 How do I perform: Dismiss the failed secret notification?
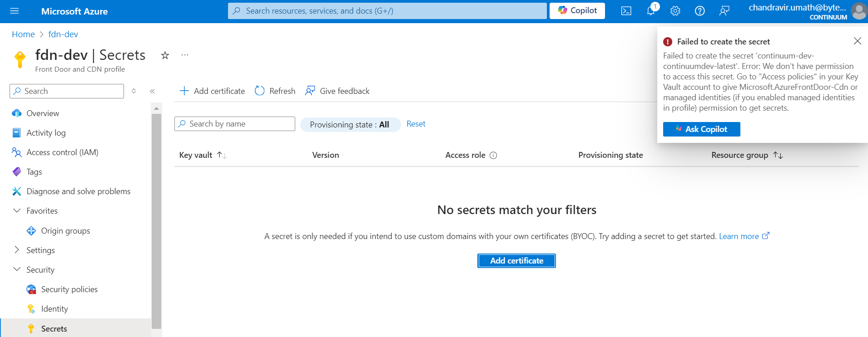pos(857,41)
